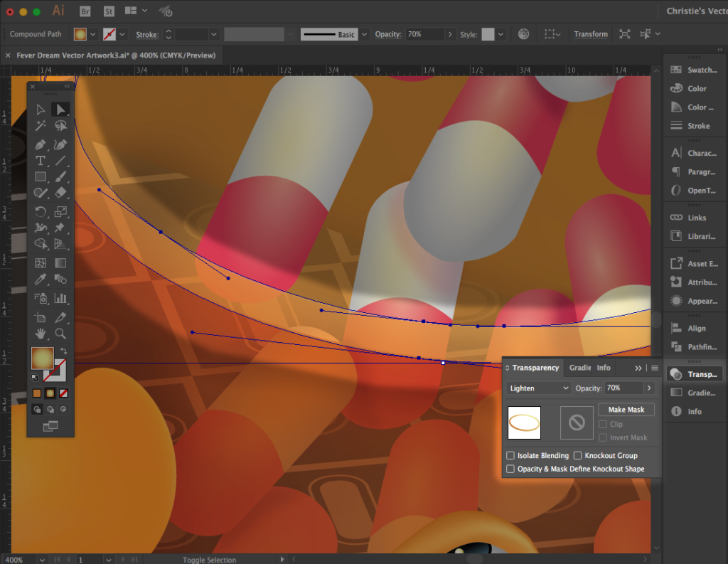The image size is (728, 564).
Task: Click the large gradient Fill swatch in toolbox
Action: pos(42,358)
